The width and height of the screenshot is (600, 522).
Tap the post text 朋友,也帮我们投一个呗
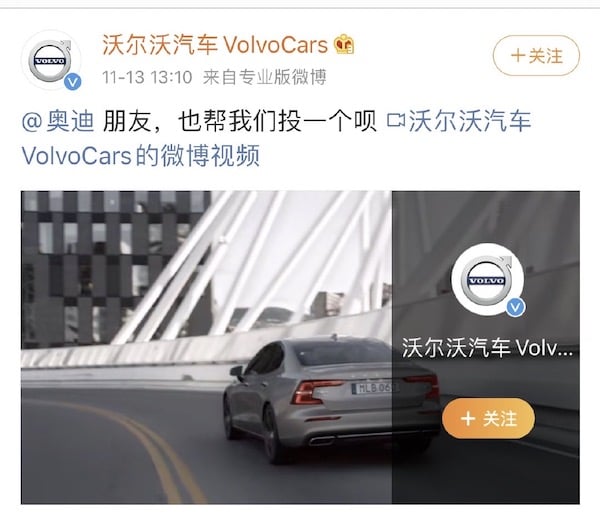[240, 122]
